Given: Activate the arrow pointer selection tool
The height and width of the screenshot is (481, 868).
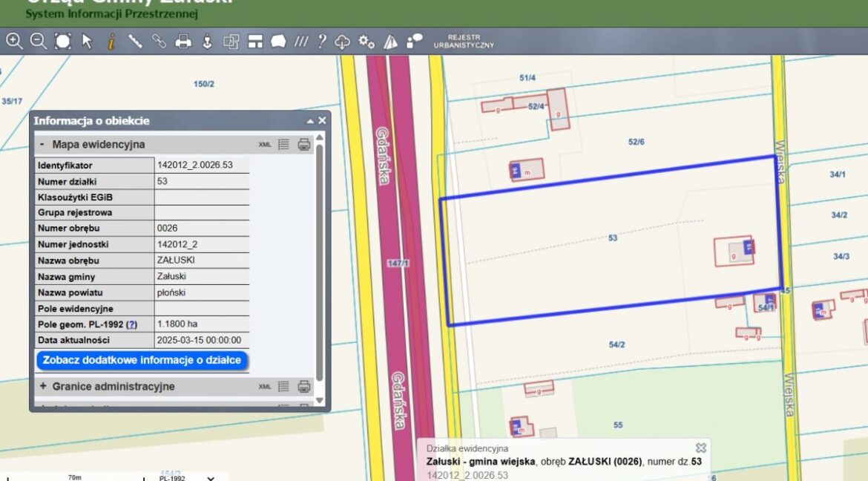Looking at the screenshot, I should [x=87, y=41].
